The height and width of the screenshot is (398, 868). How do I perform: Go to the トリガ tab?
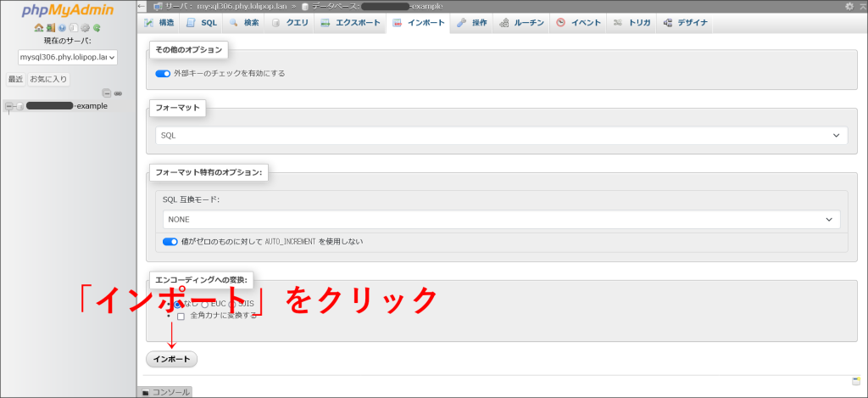pyautogui.click(x=632, y=23)
